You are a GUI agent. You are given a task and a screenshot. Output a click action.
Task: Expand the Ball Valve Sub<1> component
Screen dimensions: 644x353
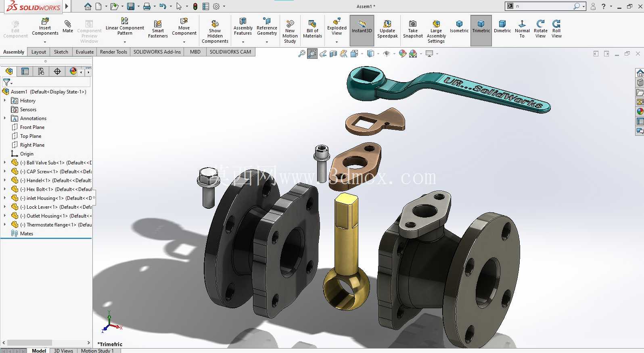pyautogui.click(x=5, y=162)
